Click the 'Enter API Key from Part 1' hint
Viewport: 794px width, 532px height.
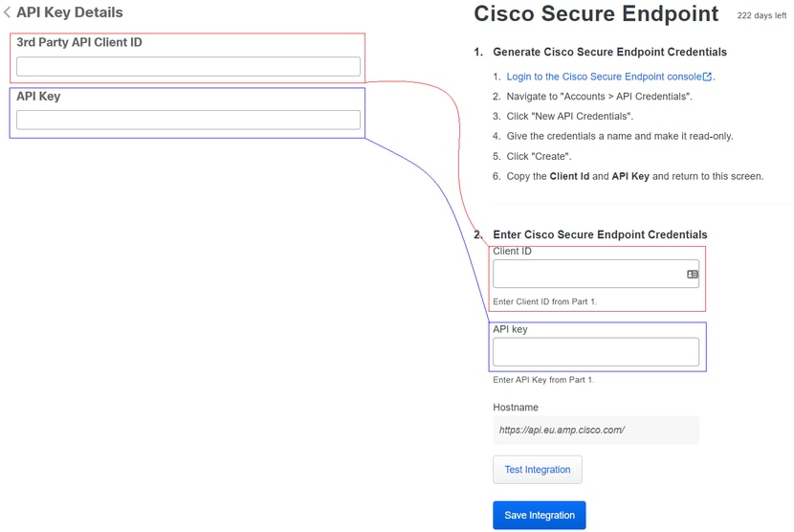coord(543,380)
